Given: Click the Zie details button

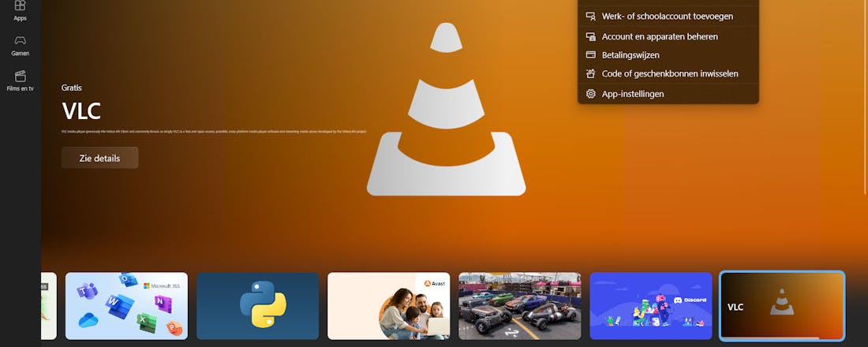Looking at the screenshot, I should click(99, 158).
